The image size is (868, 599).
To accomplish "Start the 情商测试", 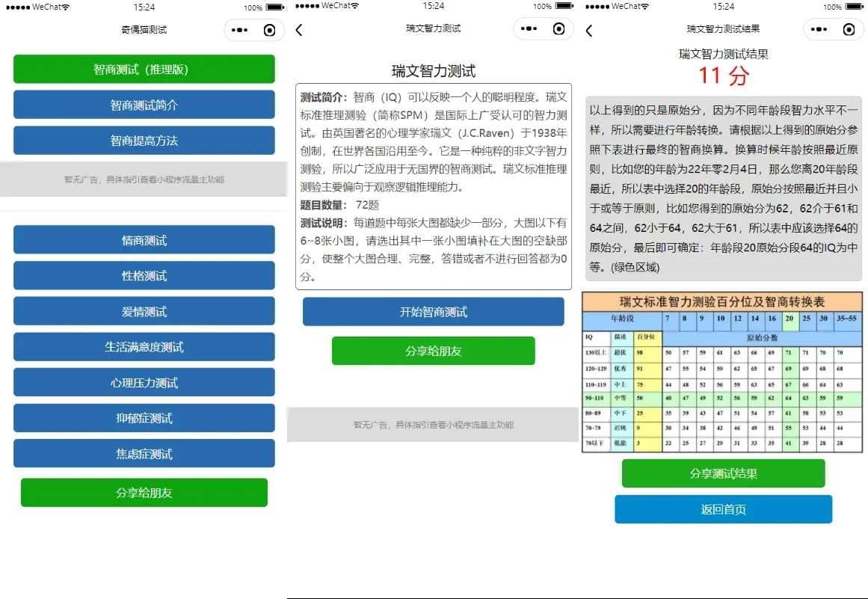I will (144, 240).
